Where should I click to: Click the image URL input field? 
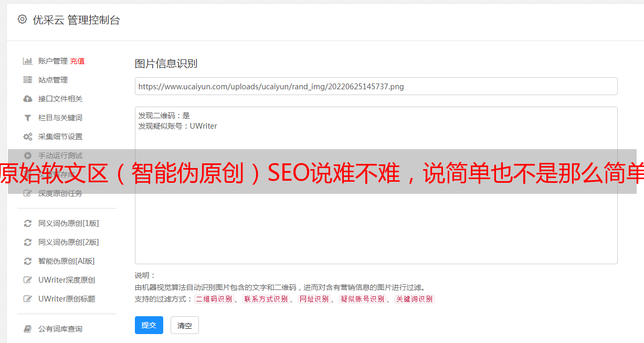[376, 86]
